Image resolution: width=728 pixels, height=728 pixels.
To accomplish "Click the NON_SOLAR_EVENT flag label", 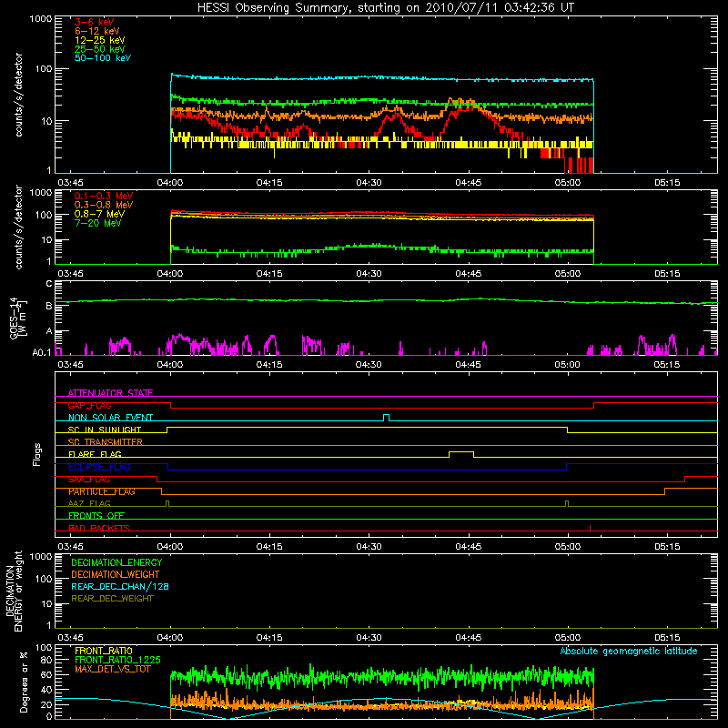I will coord(110,418).
